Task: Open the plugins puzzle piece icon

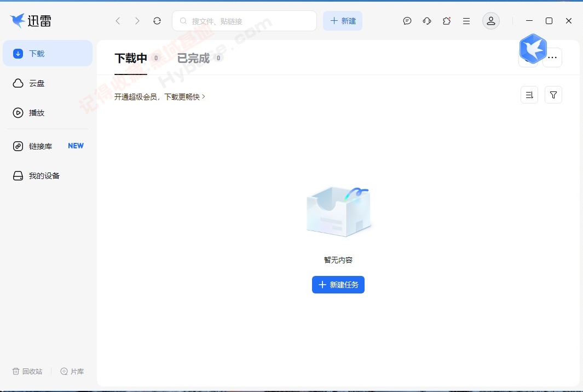Action: click(x=447, y=21)
